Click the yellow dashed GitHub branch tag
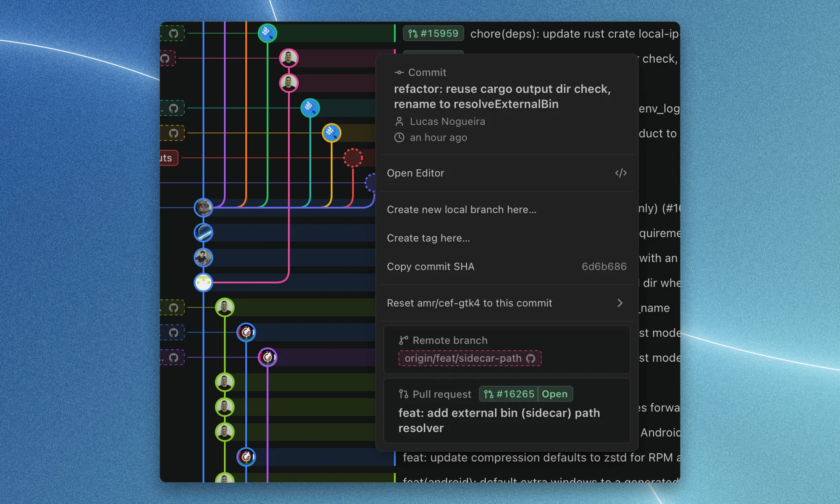Screen dimensions: 840x504 pyautogui.click(x=172, y=133)
